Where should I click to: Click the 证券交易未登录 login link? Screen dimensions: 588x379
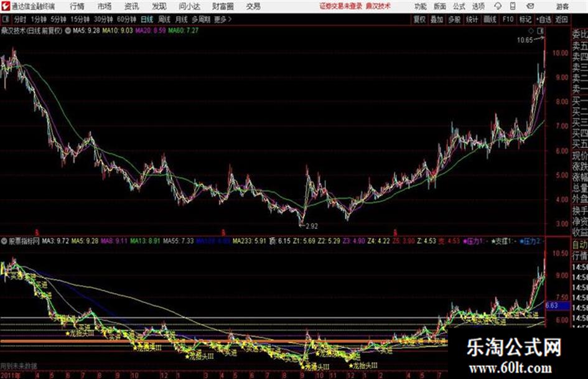pos(341,6)
